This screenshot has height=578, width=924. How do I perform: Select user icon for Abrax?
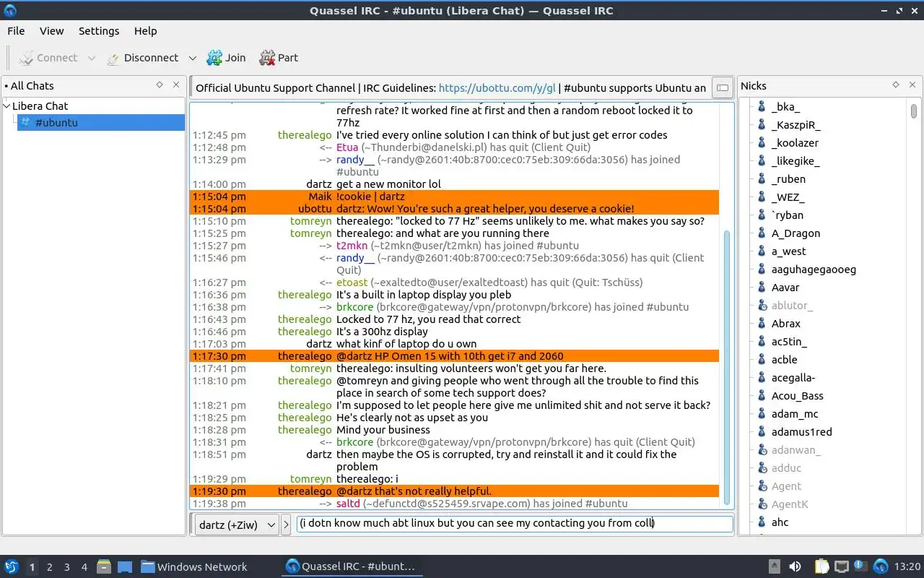761,324
